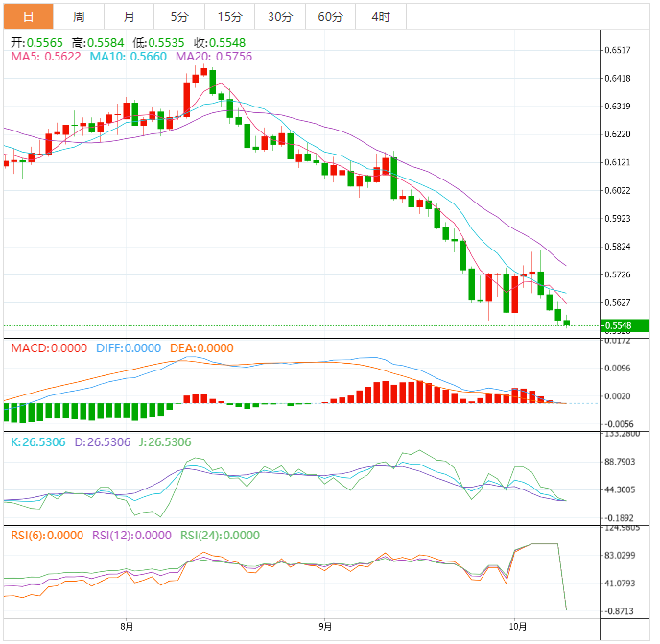Click the DEA:0.0000 indicator label
The height and width of the screenshot is (644, 660).
pos(201,348)
